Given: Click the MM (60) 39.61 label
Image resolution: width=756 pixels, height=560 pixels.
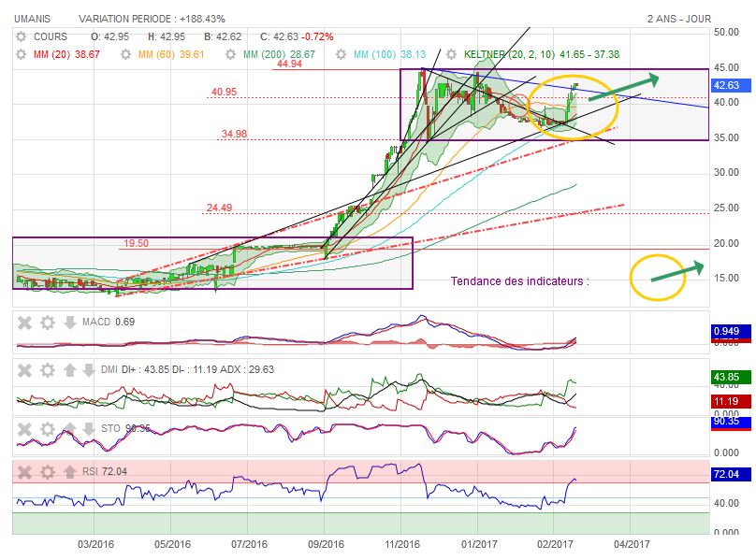Looking at the screenshot, I should click(x=171, y=54).
